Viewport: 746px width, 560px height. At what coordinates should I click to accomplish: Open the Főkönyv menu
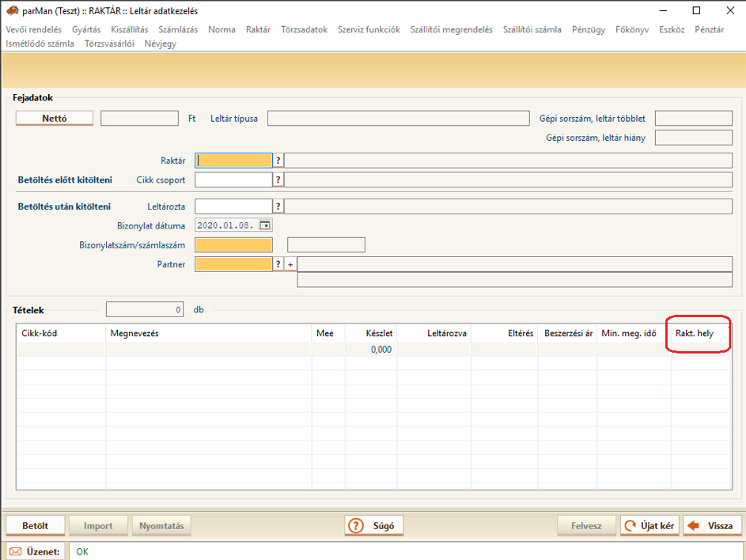coord(632,29)
